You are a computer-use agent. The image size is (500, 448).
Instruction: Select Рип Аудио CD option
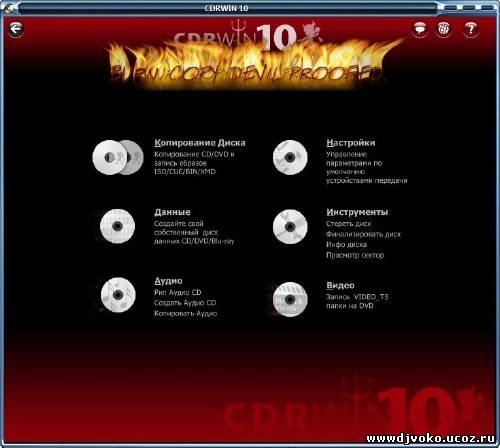tap(177, 292)
